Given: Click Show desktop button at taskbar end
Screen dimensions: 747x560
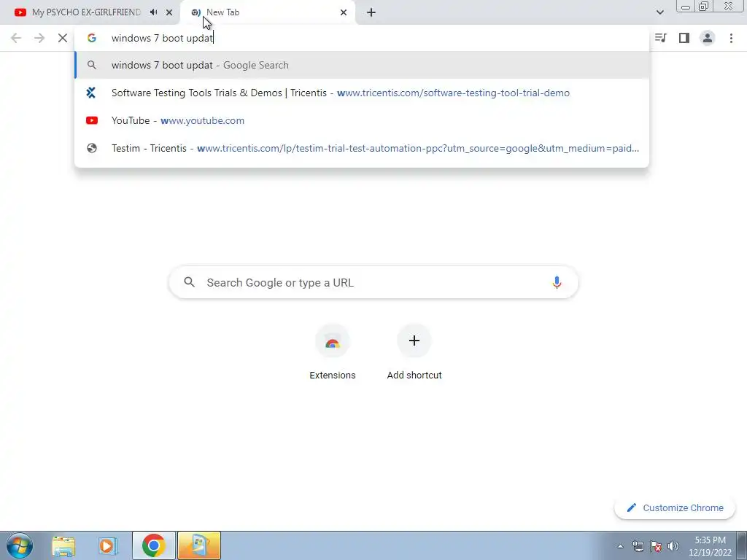Looking at the screenshot, I should 742,545.
